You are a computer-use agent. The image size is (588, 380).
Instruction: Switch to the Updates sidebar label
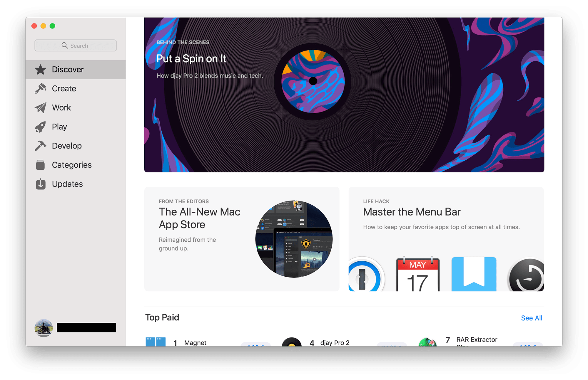pos(67,184)
